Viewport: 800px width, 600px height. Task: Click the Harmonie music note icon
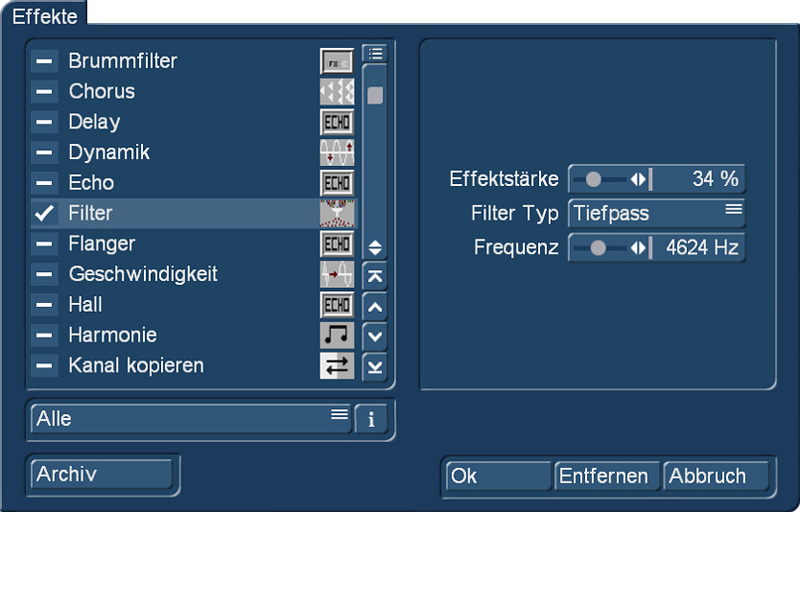337,335
